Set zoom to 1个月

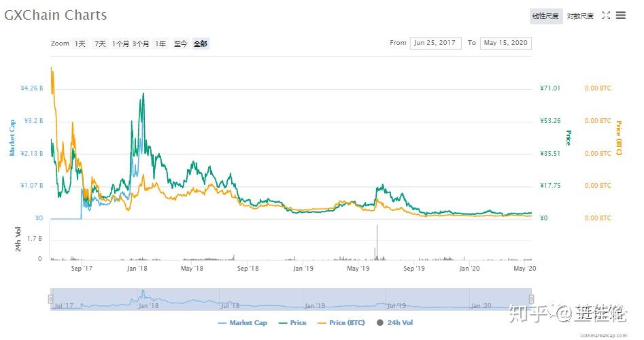tap(120, 44)
